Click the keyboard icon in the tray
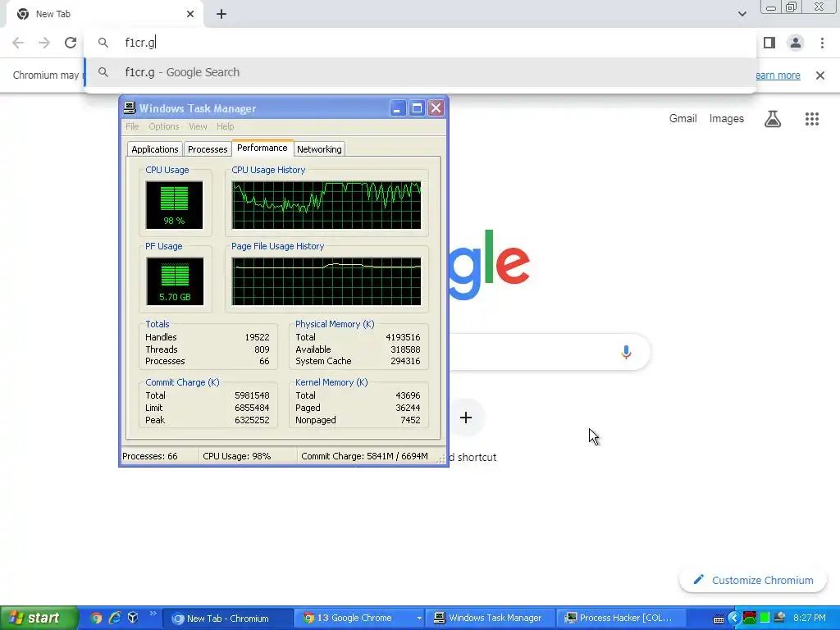 [719, 619]
